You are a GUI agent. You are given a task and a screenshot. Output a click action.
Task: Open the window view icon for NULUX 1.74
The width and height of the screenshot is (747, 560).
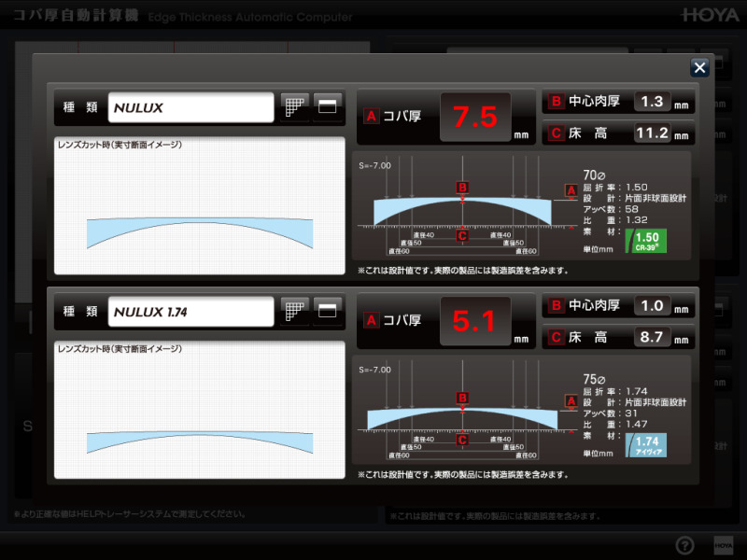pyautogui.click(x=328, y=311)
